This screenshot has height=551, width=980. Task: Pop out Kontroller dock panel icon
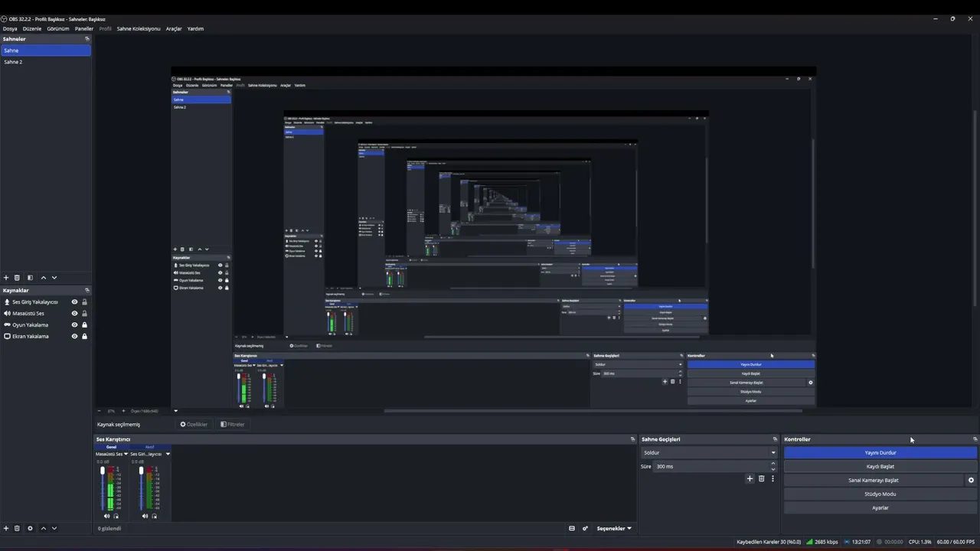click(x=975, y=439)
